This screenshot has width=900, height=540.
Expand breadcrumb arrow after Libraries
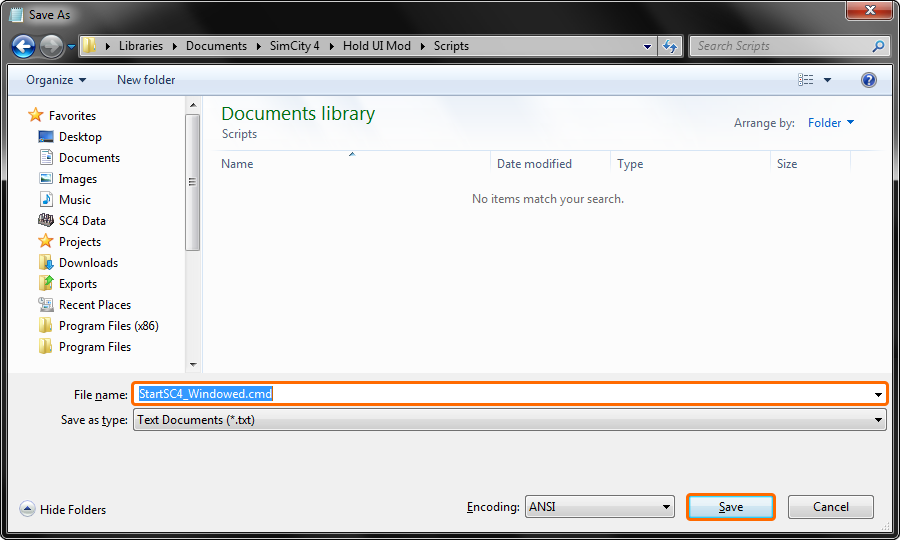coord(174,46)
